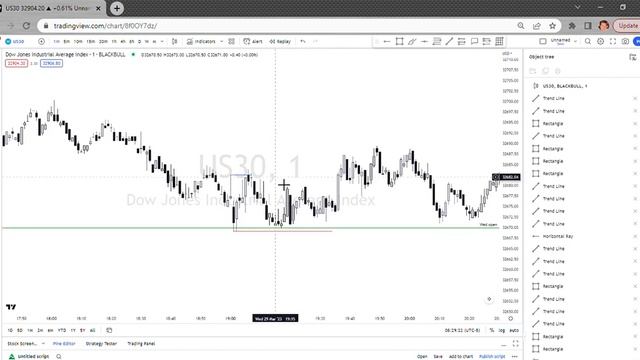The height and width of the screenshot is (360, 640).
Task: Open the indicator templates grid icon
Action: point(231,42)
